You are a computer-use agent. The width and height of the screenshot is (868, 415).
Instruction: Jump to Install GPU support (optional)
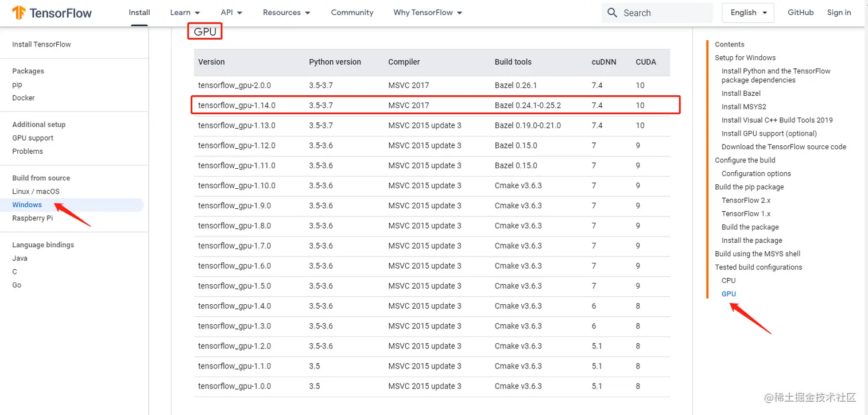(769, 133)
